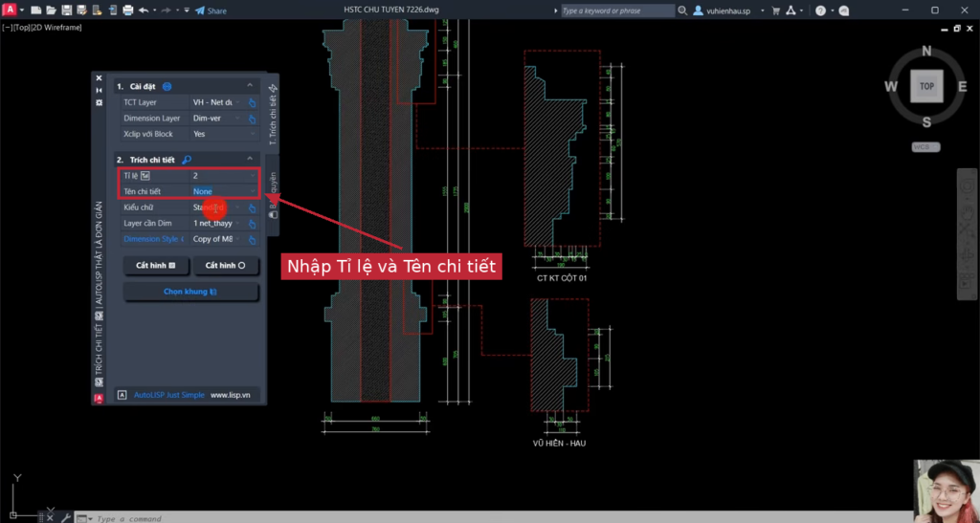This screenshot has height=523, width=980.
Task: Click the E compass direction on ViewCube
Action: click(x=963, y=86)
